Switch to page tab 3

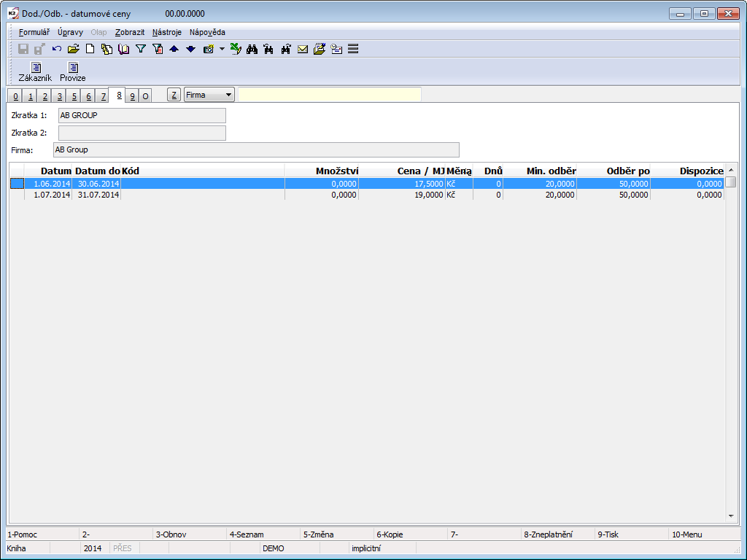point(60,96)
